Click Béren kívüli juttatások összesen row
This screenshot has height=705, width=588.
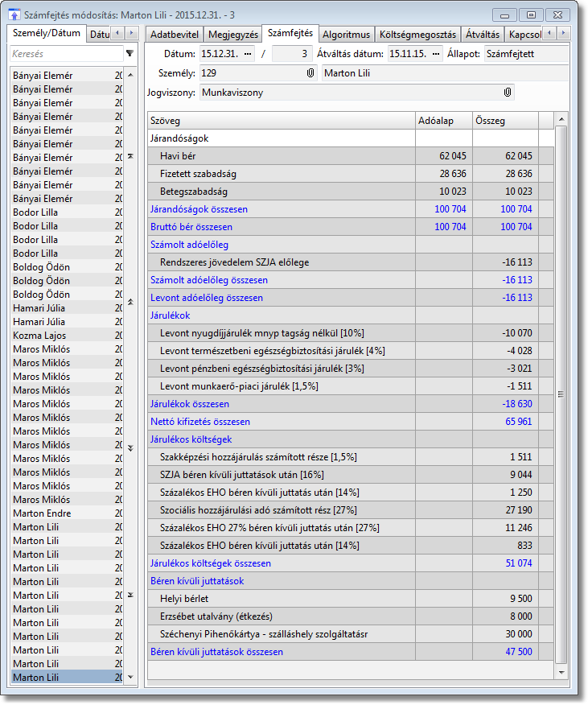(351, 652)
